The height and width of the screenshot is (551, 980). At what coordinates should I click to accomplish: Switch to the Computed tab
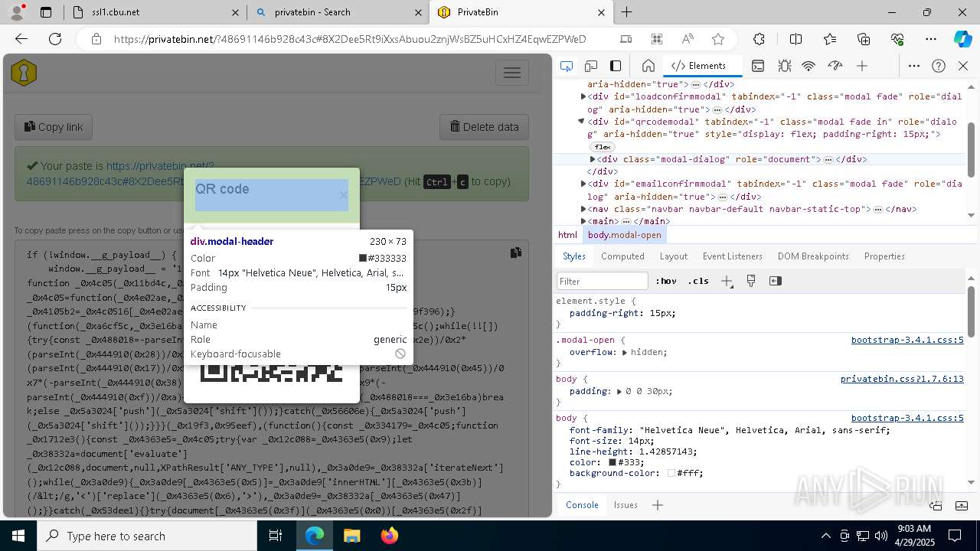click(x=622, y=256)
